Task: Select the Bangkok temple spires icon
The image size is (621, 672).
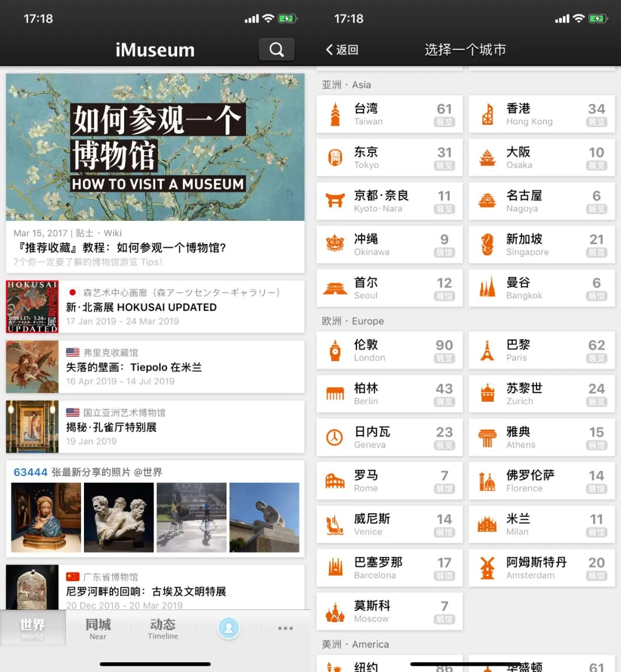Action: (x=487, y=287)
